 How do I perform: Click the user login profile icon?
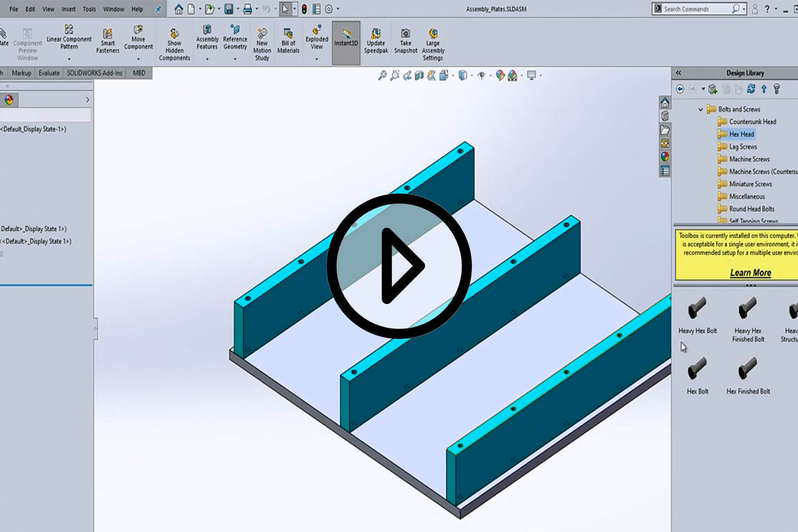pos(755,9)
